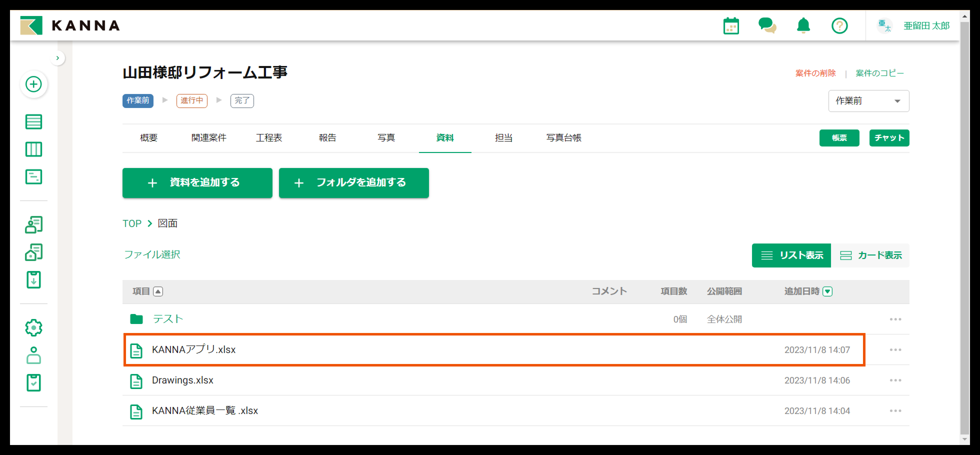Click 資料を追加する button
Screen dimensions: 980x455
tap(197, 182)
